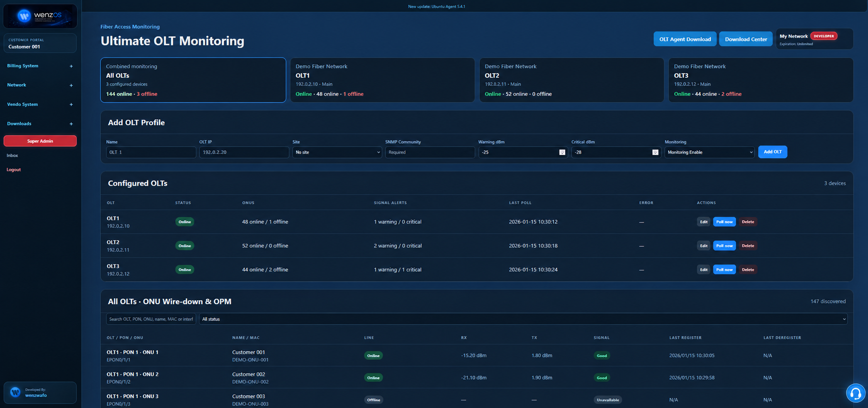The image size is (868, 408).
Task: Click the wenzwafo developer logo icon
Action: [x=16, y=392]
